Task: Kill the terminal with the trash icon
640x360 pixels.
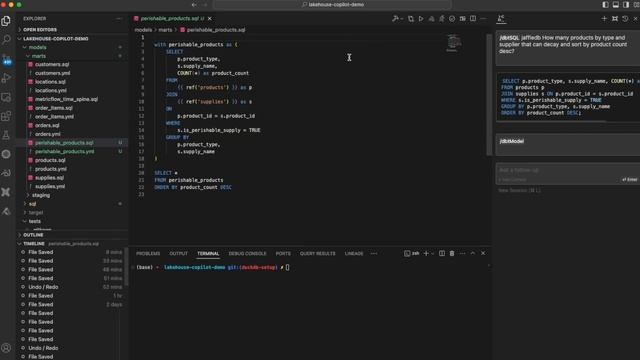Action: point(452,253)
